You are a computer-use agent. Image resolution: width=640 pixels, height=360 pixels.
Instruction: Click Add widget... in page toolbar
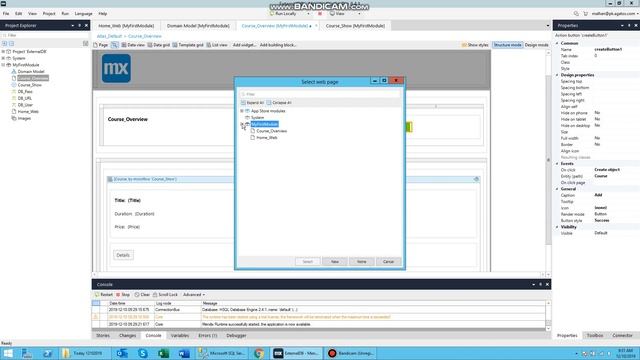[244, 45]
